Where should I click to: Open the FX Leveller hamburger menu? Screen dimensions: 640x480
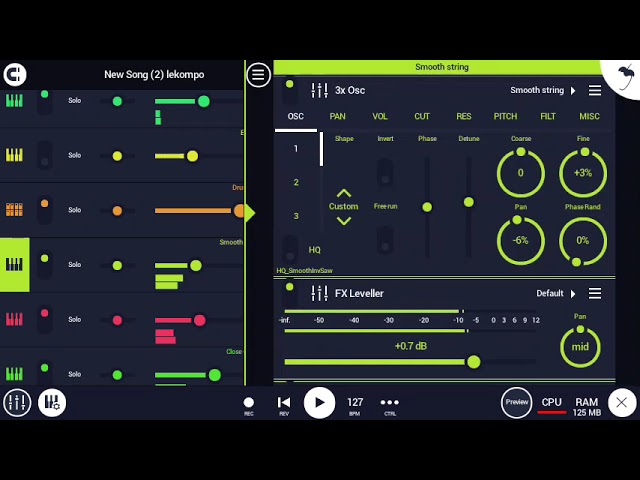click(x=595, y=293)
